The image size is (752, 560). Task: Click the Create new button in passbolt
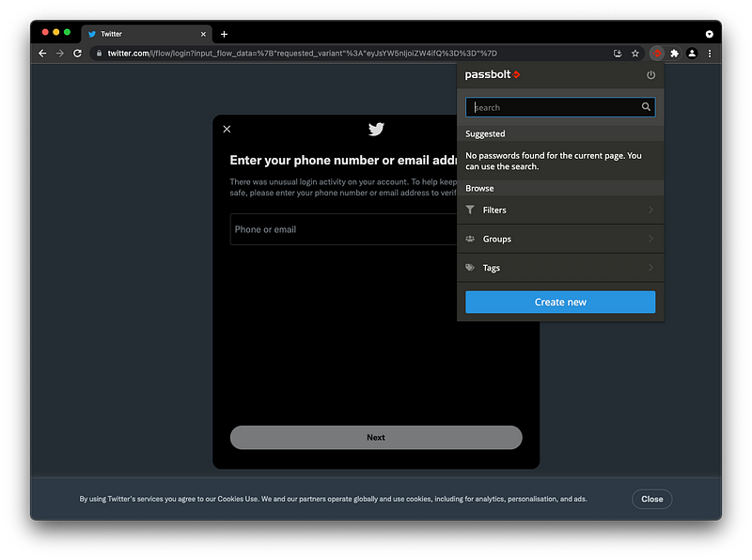coord(560,302)
